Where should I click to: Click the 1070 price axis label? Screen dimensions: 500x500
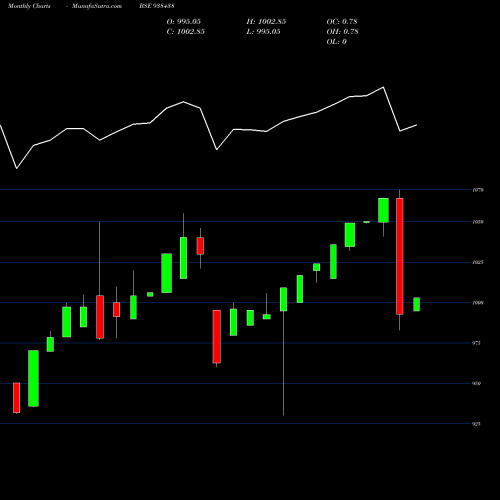[x=478, y=190]
